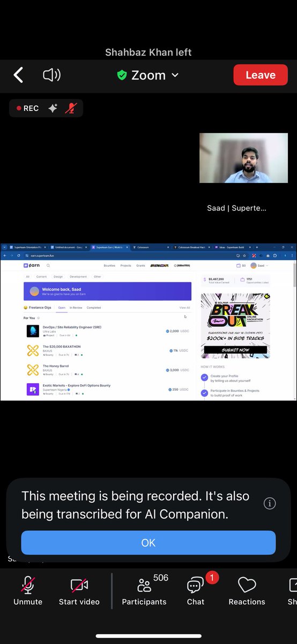Start video from the bottom toolbar
The height and width of the screenshot is (644, 297).
point(79,591)
